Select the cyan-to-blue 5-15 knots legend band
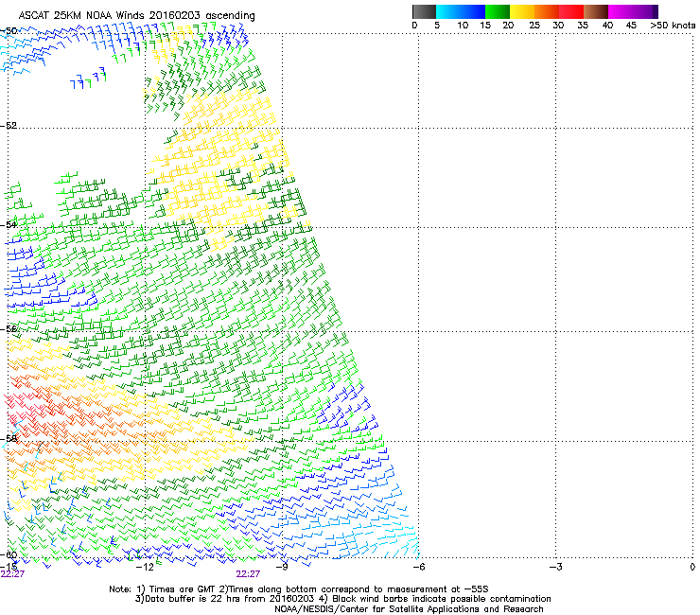Viewport: 700px width, 615px height. [x=461, y=11]
